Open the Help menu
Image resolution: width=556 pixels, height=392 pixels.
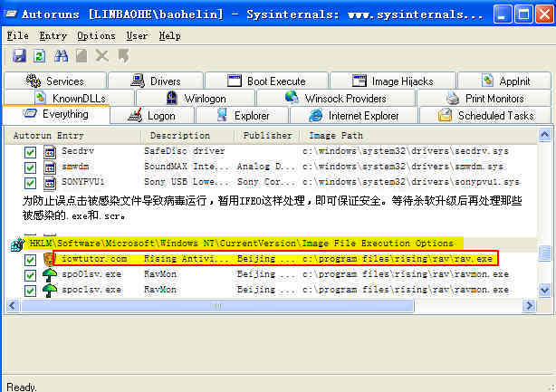point(170,36)
